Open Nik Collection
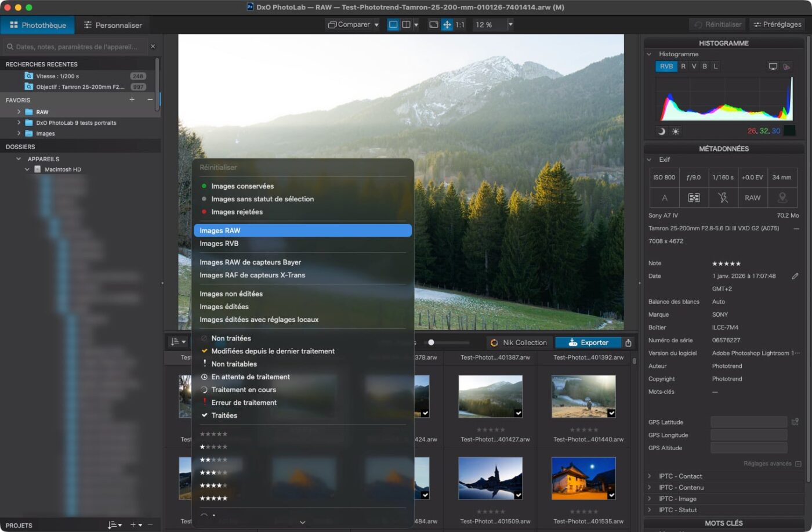 pyautogui.click(x=519, y=343)
